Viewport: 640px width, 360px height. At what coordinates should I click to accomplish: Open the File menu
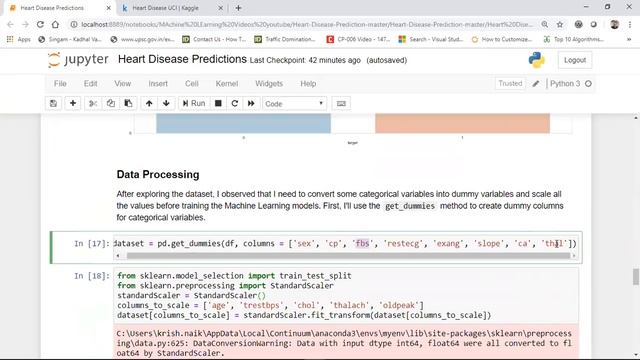(60, 84)
